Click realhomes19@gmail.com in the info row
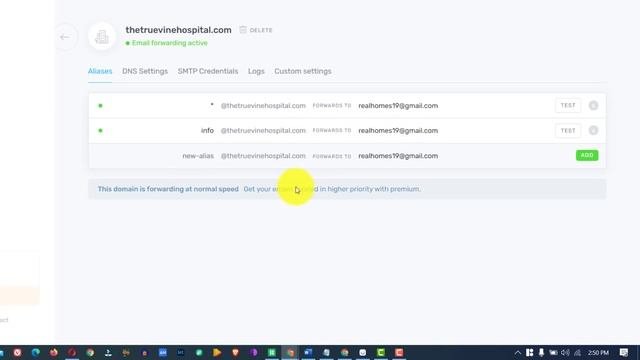Screen dimensions: 640x360 [398, 131]
